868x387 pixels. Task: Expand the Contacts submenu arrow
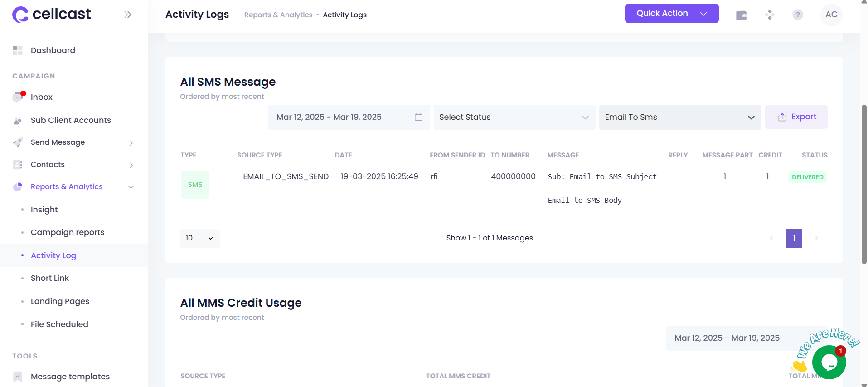click(x=131, y=165)
